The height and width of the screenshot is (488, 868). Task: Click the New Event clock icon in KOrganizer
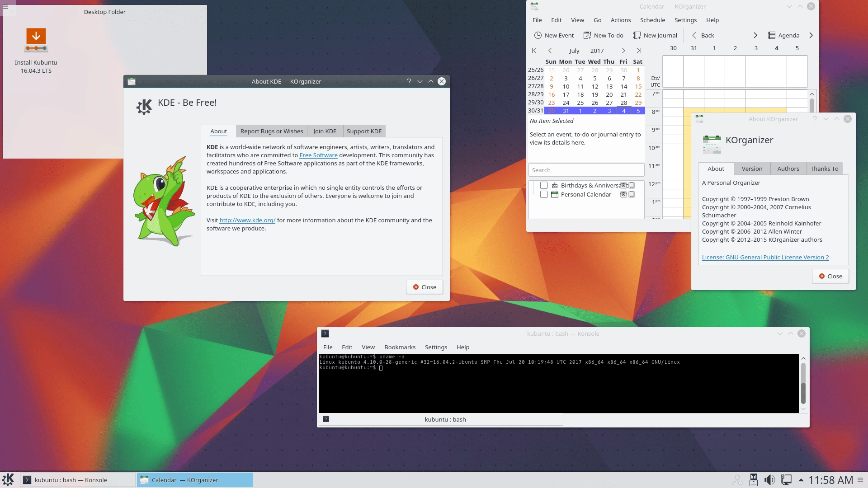point(538,35)
